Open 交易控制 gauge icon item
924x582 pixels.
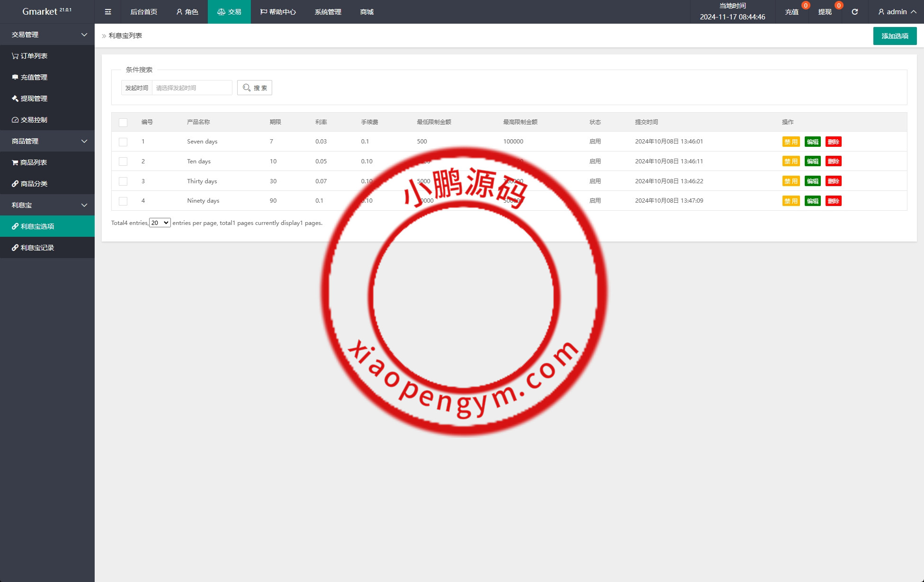tap(30, 120)
